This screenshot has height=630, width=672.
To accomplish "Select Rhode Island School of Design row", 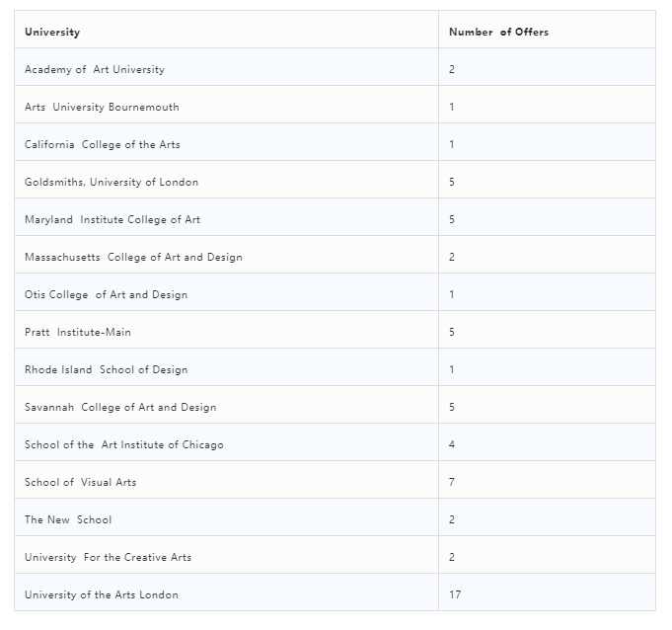I will 335,367.
